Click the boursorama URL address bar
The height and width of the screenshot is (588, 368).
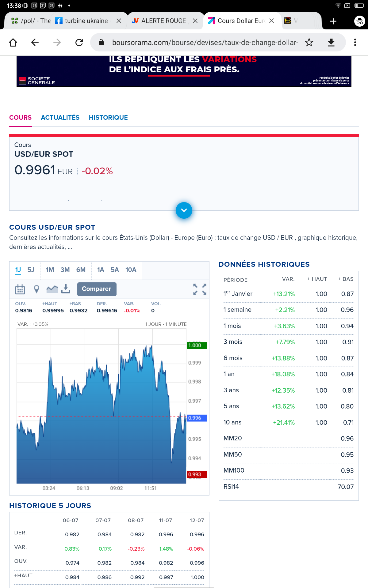point(205,42)
